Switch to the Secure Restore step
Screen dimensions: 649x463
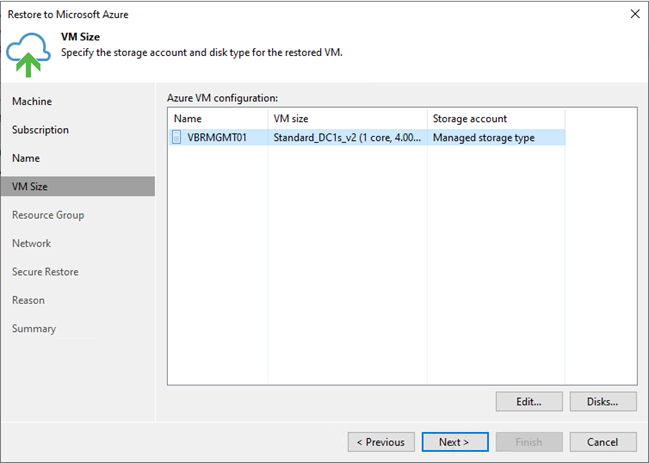[x=45, y=272]
